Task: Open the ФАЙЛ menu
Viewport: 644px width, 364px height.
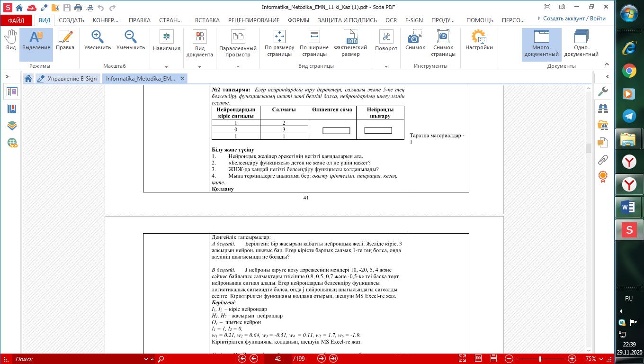Action: tap(16, 20)
